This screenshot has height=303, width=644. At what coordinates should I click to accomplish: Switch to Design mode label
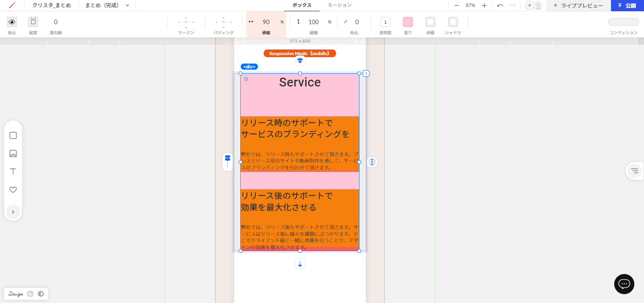point(16,294)
